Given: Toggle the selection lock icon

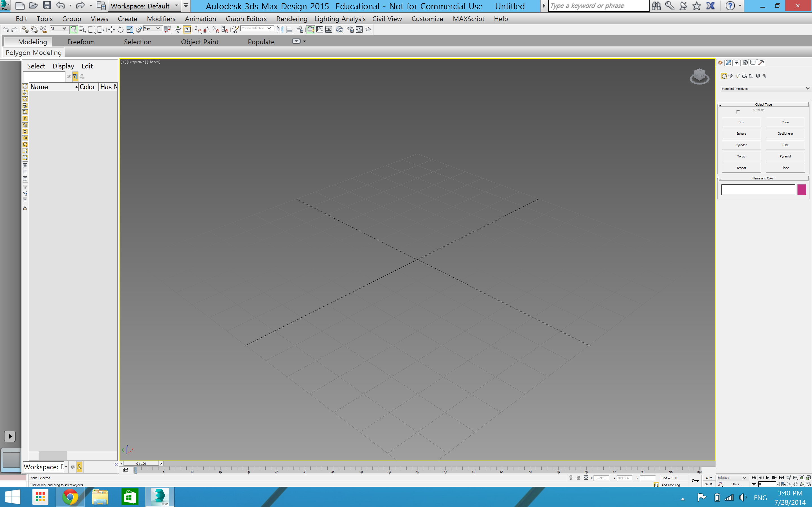Looking at the screenshot, I should click(x=578, y=478).
